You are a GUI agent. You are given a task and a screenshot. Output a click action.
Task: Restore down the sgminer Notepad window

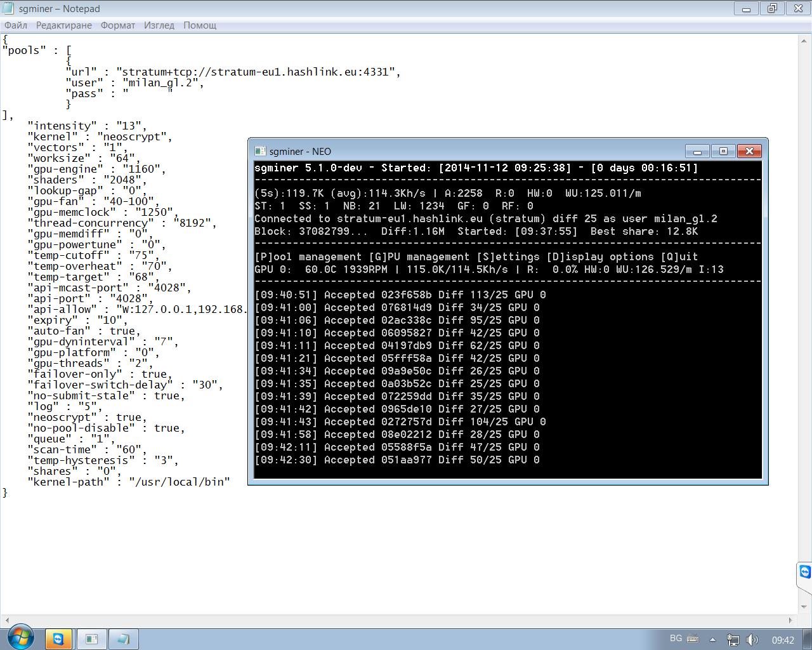pos(772,9)
